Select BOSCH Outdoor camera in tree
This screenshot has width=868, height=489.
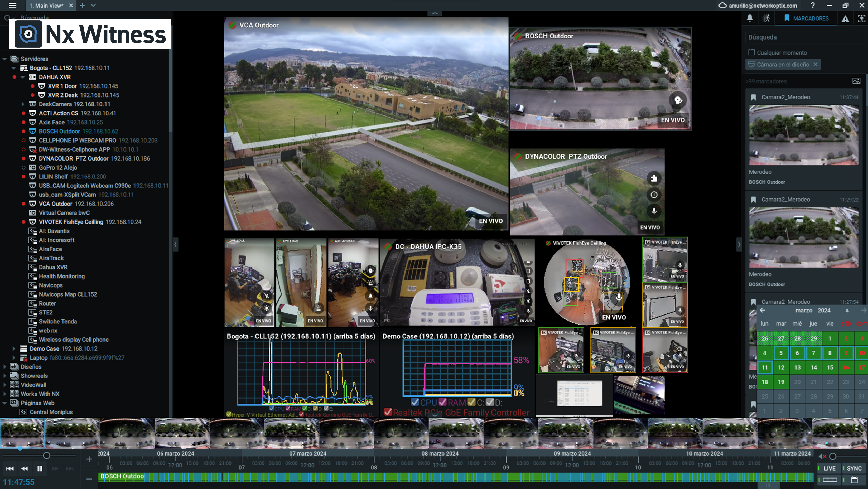[74, 131]
